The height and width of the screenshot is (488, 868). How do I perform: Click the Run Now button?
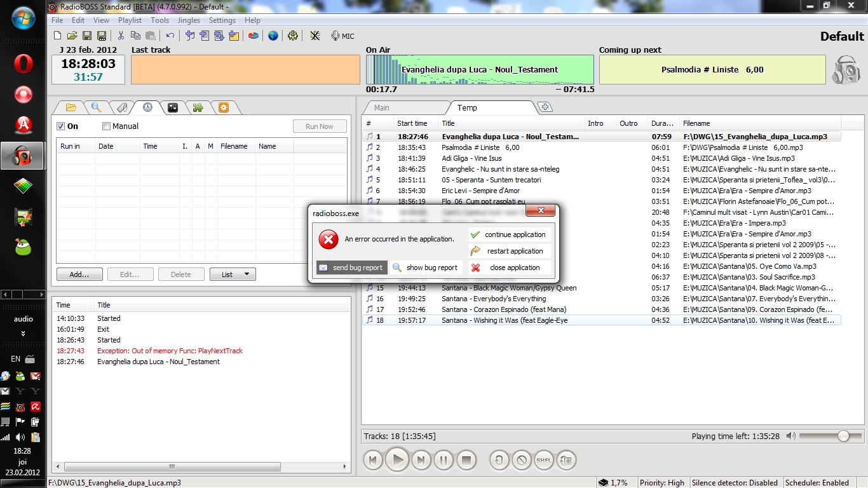(x=320, y=126)
